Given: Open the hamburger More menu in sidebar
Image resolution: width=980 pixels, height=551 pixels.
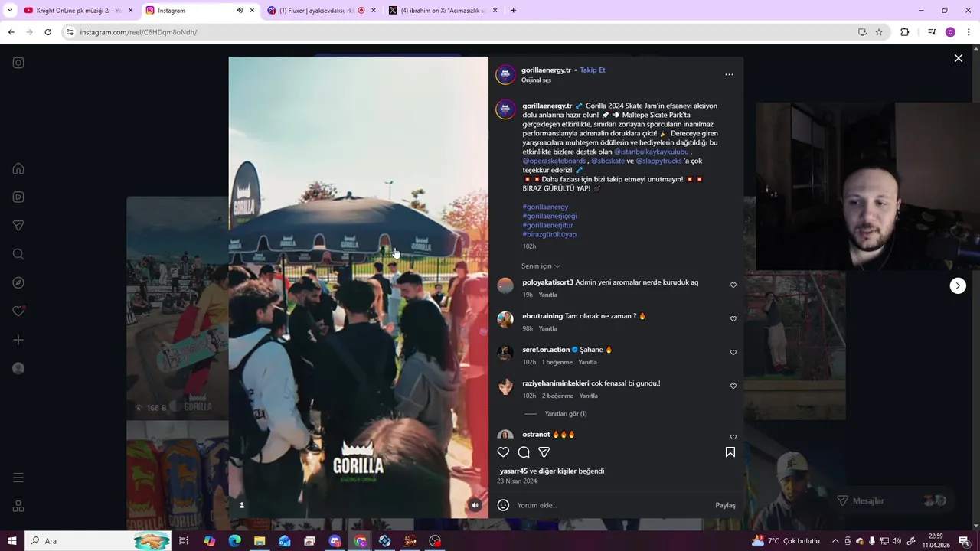Looking at the screenshot, I should click(x=18, y=478).
